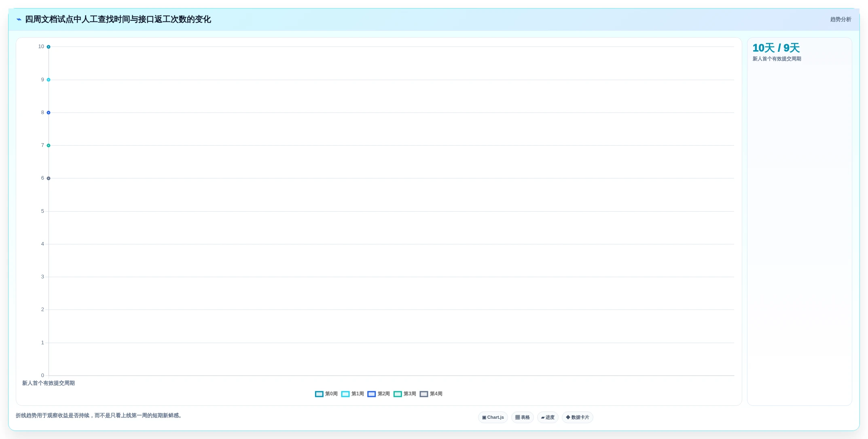Click the data point at value 7
The image size is (868, 439).
click(49, 145)
